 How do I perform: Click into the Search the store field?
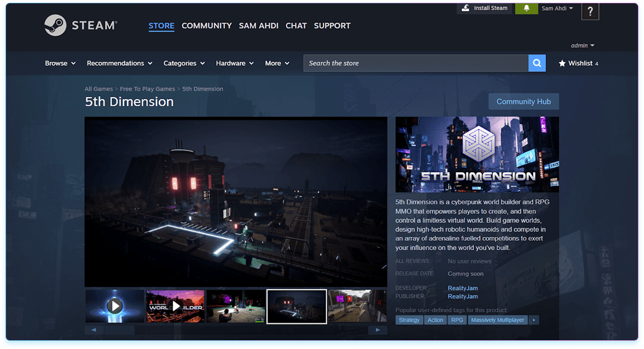point(416,63)
